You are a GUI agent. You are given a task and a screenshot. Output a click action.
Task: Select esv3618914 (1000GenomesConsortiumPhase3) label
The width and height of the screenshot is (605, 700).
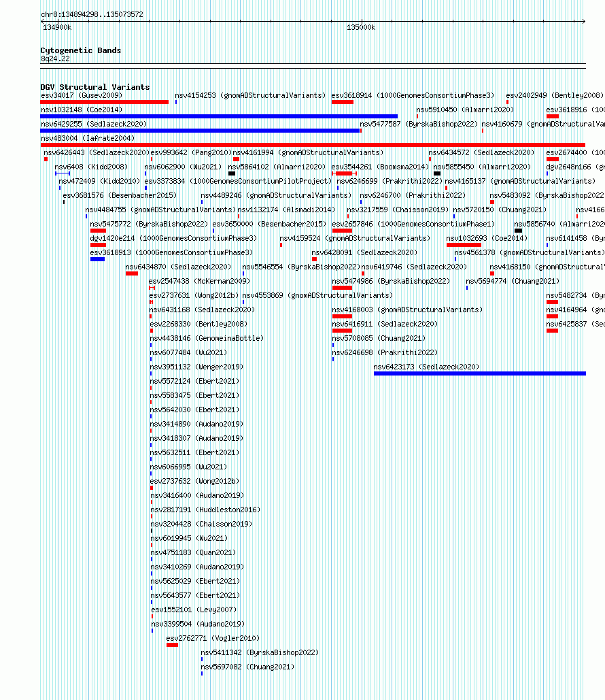coord(413,95)
